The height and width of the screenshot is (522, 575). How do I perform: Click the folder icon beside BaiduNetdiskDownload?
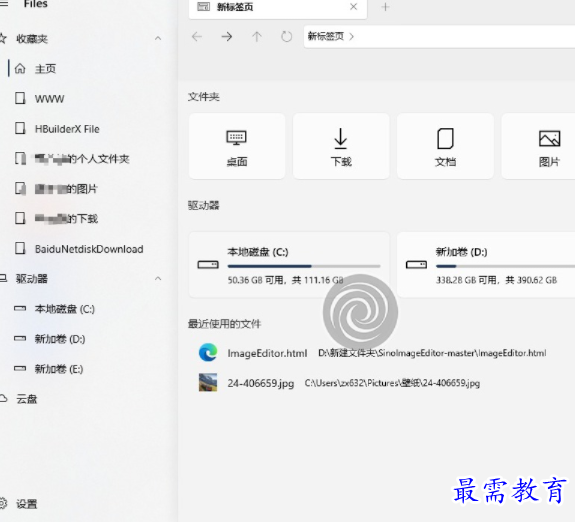[20, 248]
